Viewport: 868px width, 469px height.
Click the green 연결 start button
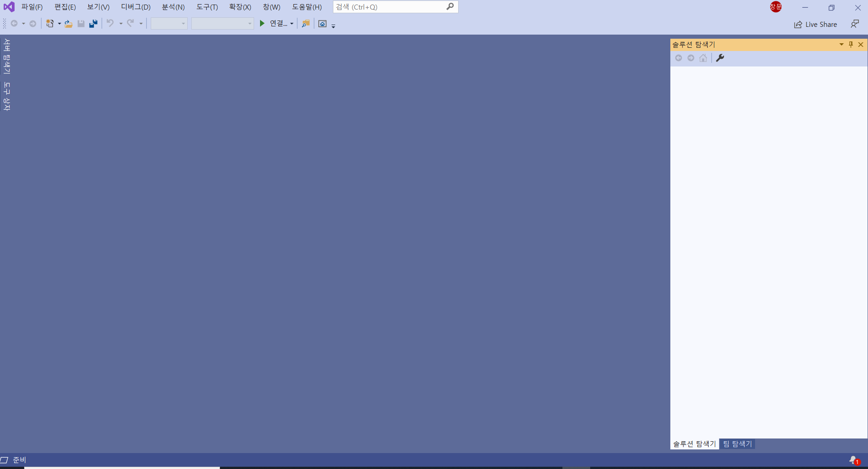(274, 24)
